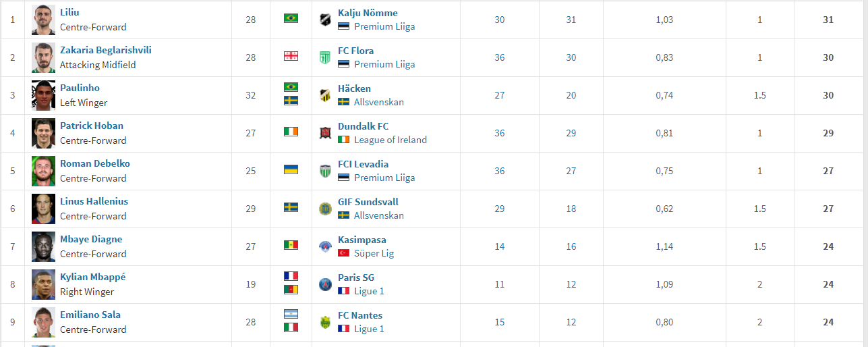Open League of Ireland competition link

click(x=390, y=140)
